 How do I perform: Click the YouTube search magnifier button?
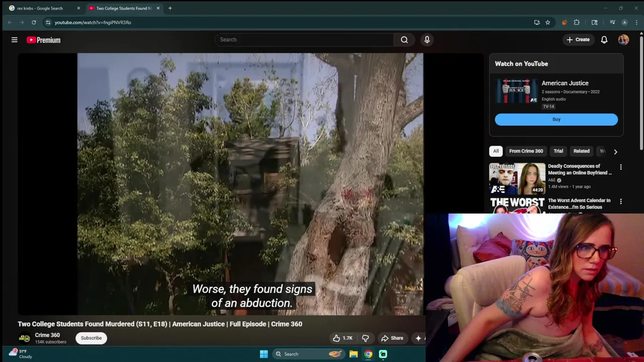click(404, 40)
